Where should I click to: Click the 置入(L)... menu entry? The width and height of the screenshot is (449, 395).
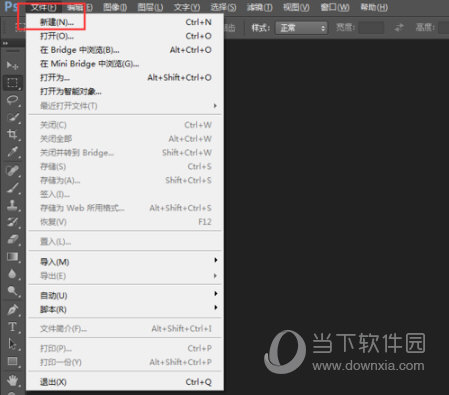tap(125, 242)
